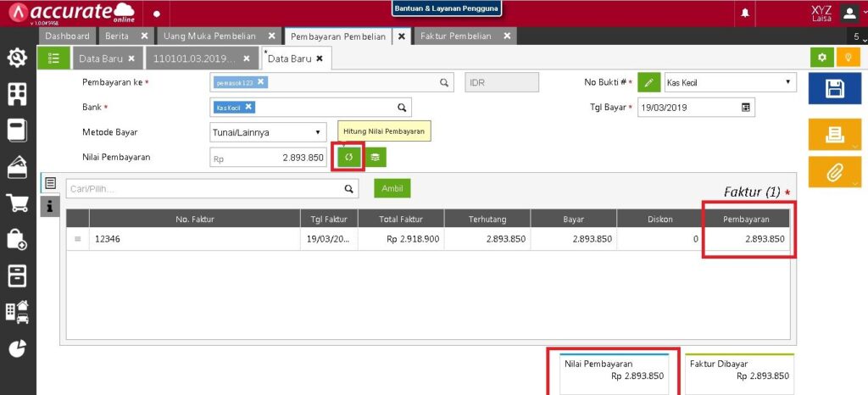This screenshot has width=868, height=395.
Task: Click the green gear settings button at right
Action: (x=822, y=58)
